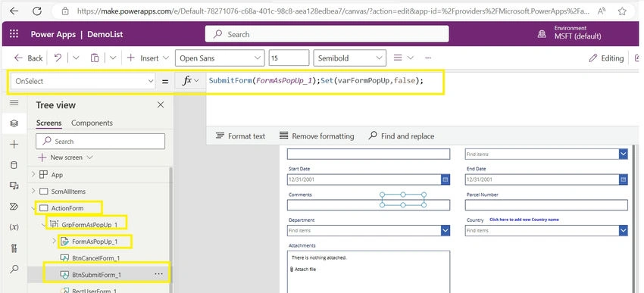Image resolution: width=644 pixels, height=293 pixels.
Task: Expand the App node
Action: click(x=33, y=174)
